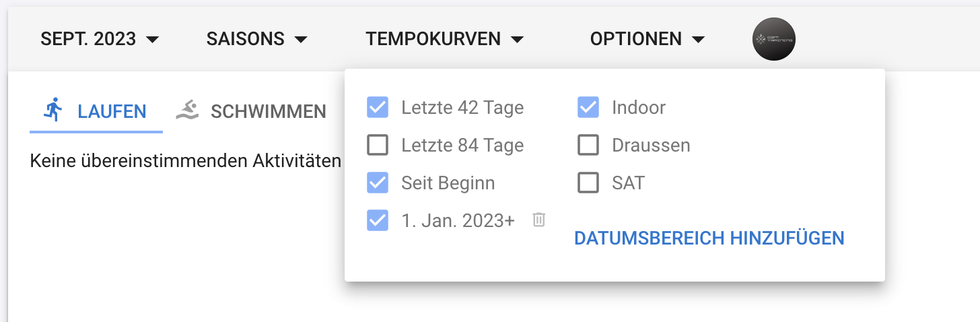
Task: Click DATUMSBEREICH HINZUFÜGEN
Action: pyautogui.click(x=709, y=238)
